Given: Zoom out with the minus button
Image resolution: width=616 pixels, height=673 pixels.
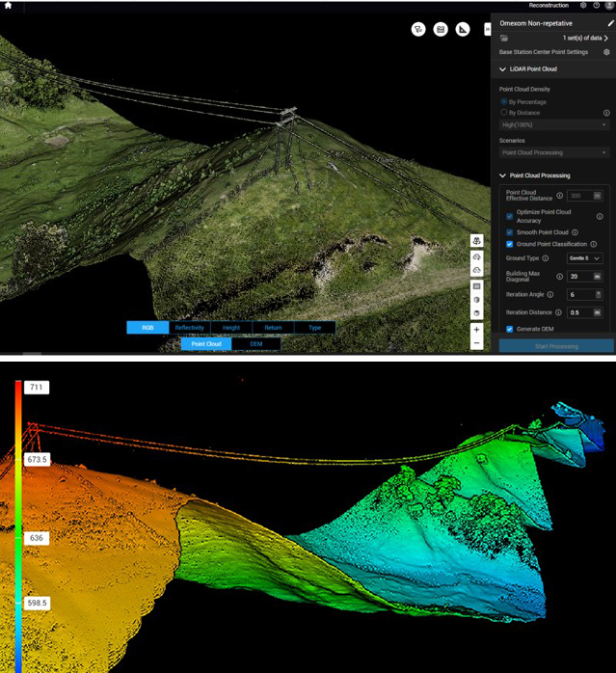Looking at the screenshot, I should click(x=477, y=343).
